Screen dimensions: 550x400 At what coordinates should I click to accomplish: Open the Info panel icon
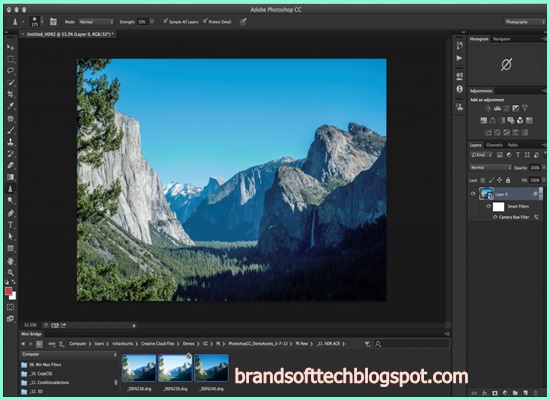click(x=460, y=89)
